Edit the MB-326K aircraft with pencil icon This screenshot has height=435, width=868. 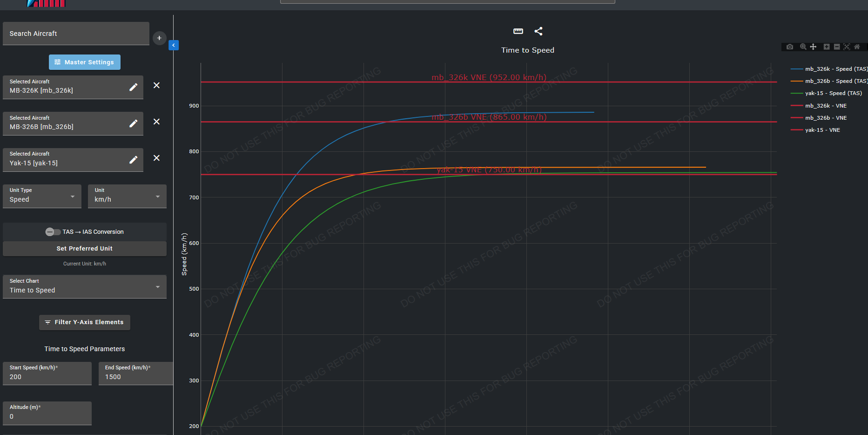point(133,87)
